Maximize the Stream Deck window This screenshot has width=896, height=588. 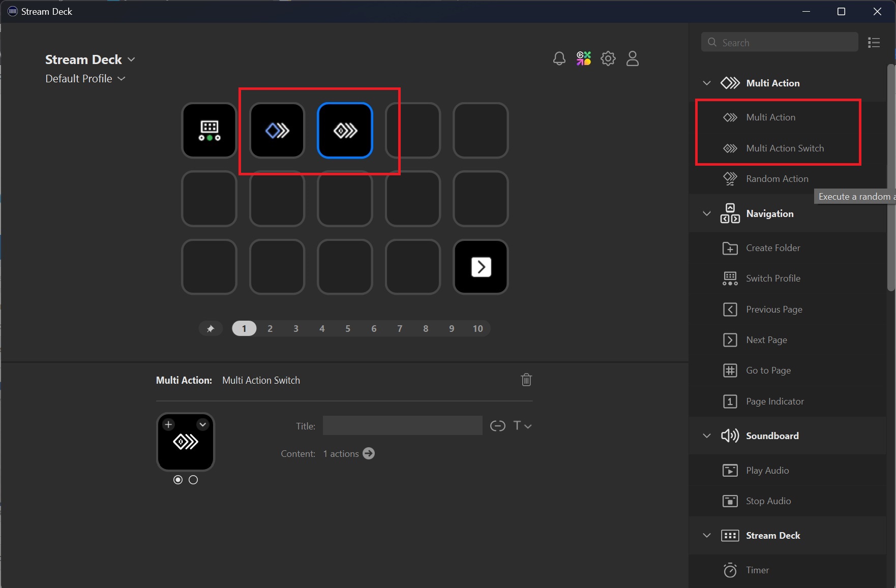(841, 11)
